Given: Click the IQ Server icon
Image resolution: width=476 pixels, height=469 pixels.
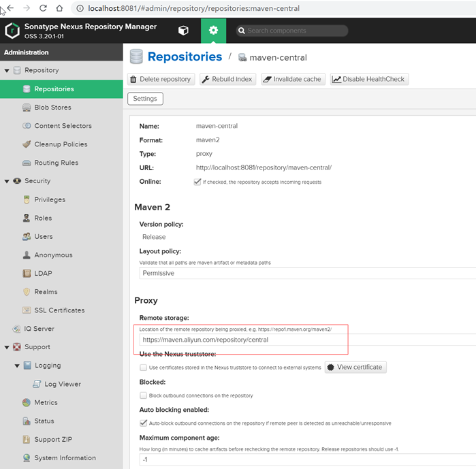Looking at the screenshot, I should (16, 329).
